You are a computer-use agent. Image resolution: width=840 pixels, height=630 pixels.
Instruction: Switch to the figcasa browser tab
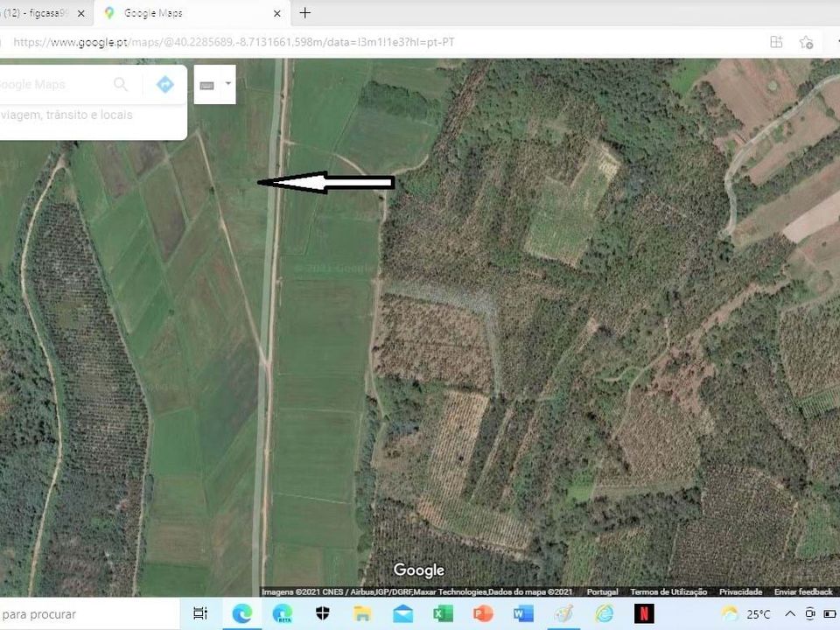click(x=37, y=13)
